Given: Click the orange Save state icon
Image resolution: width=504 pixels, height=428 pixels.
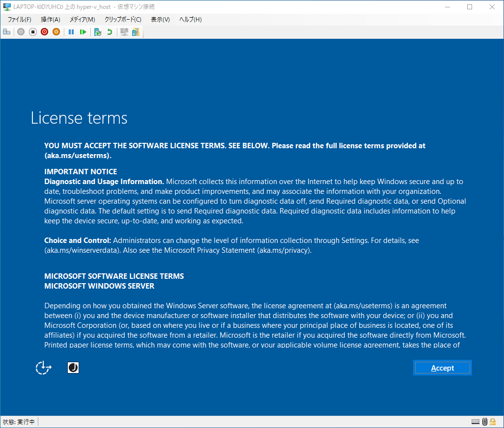Looking at the screenshot, I should click(x=56, y=32).
